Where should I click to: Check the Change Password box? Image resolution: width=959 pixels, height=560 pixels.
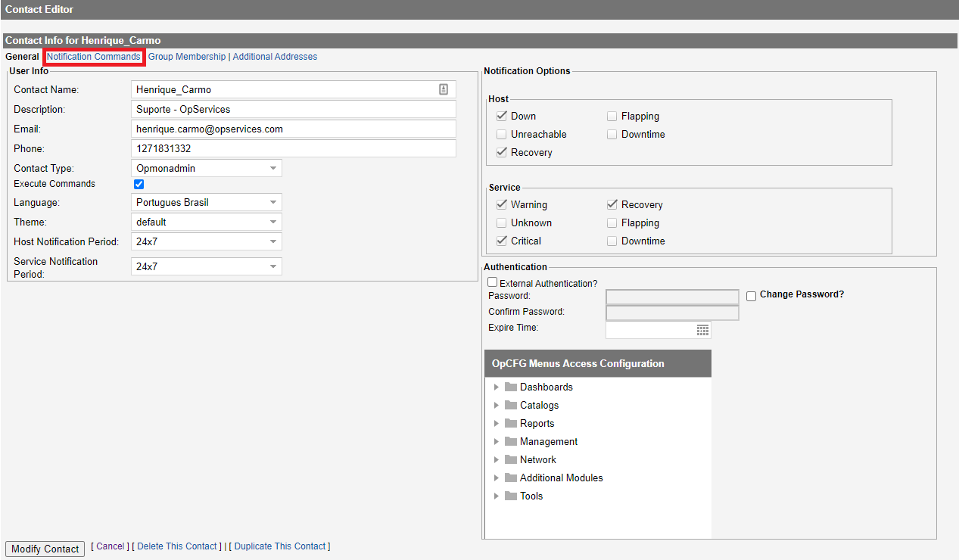coord(752,296)
